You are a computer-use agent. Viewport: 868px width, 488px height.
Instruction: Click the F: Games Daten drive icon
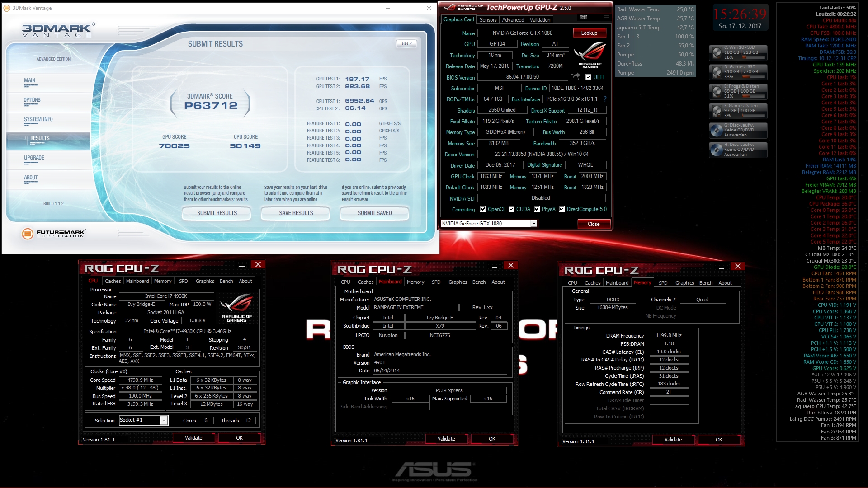[717, 111]
